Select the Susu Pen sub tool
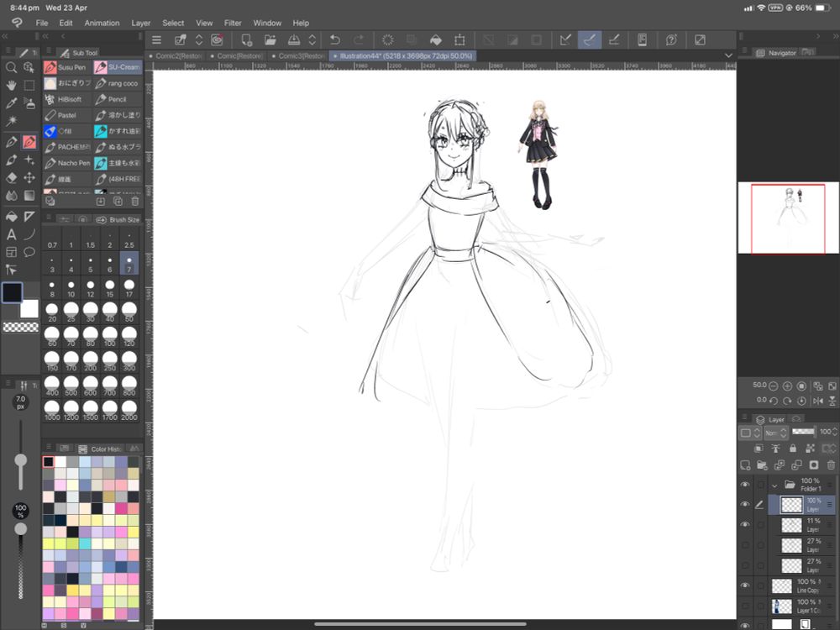The image size is (840, 630). pos(67,67)
